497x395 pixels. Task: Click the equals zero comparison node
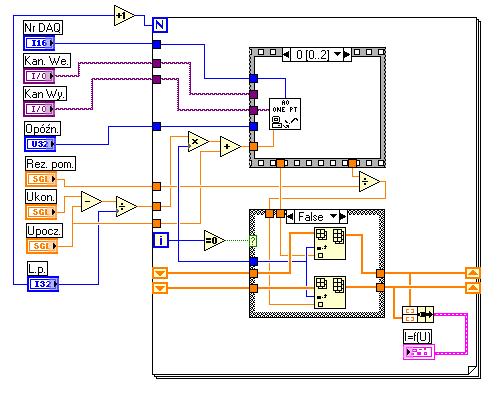214,240
